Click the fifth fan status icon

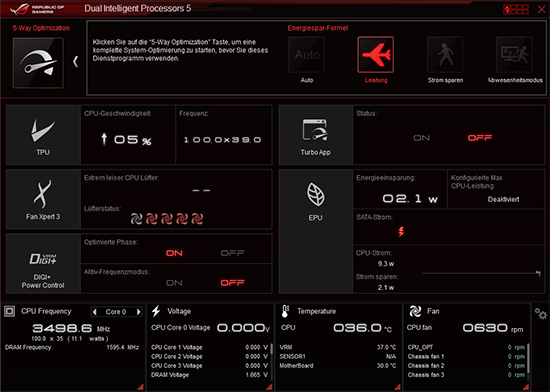(x=197, y=219)
